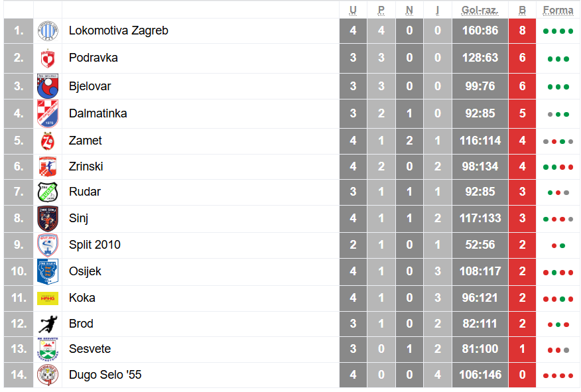
Task: Click the U matches-played column header
Action: click(353, 10)
